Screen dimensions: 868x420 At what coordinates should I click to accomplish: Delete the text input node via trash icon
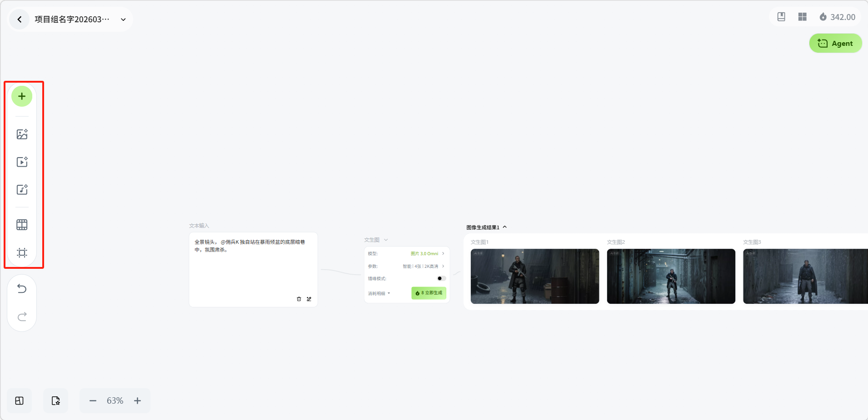[x=299, y=299]
